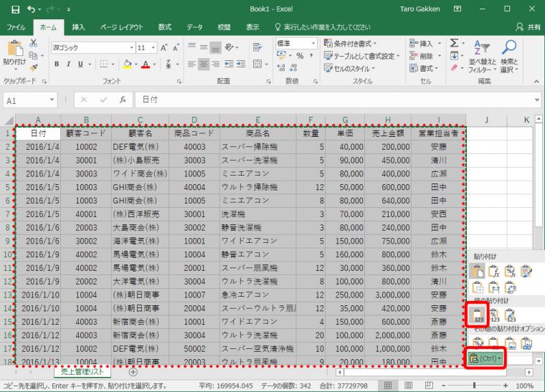Click the Decrease Indent icon
Viewport: 545px width, 392px height.
click(229, 64)
